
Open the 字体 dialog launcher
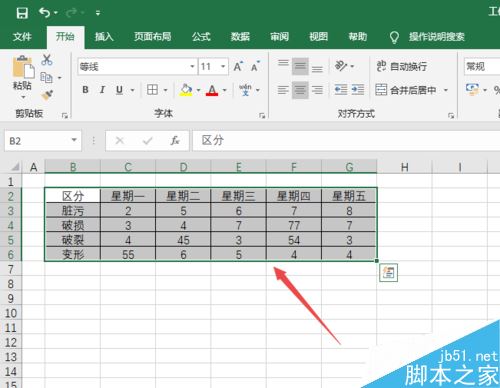click(x=262, y=115)
